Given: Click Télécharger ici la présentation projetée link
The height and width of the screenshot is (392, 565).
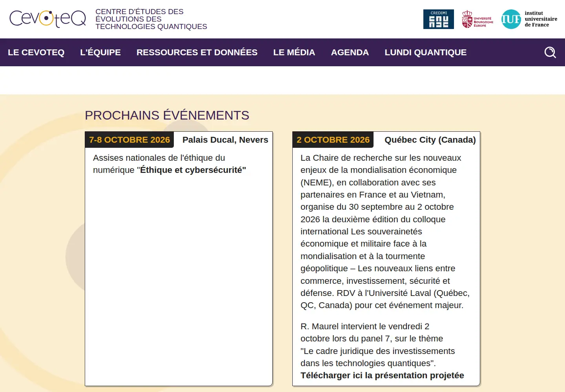Looking at the screenshot, I should tap(382, 376).
